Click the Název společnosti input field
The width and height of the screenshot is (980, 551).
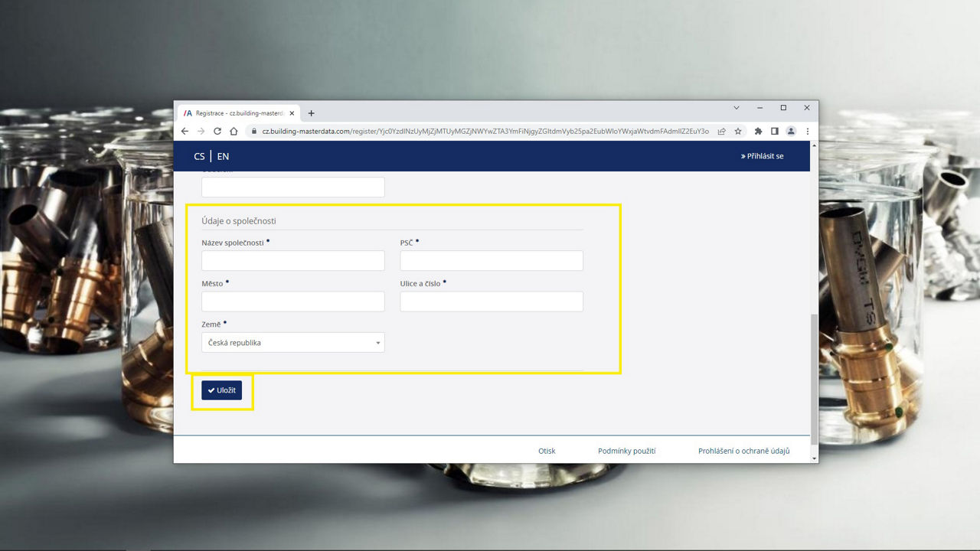[x=293, y=261]
